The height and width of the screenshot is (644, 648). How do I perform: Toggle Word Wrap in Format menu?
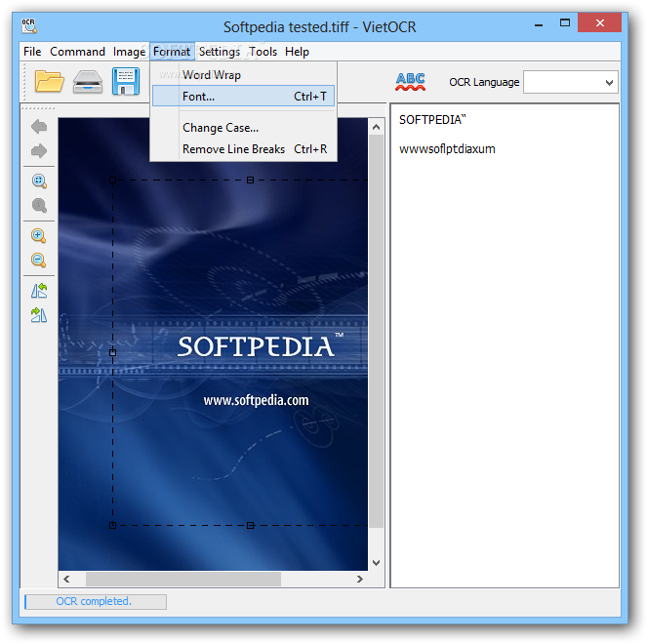click(243, 75)
